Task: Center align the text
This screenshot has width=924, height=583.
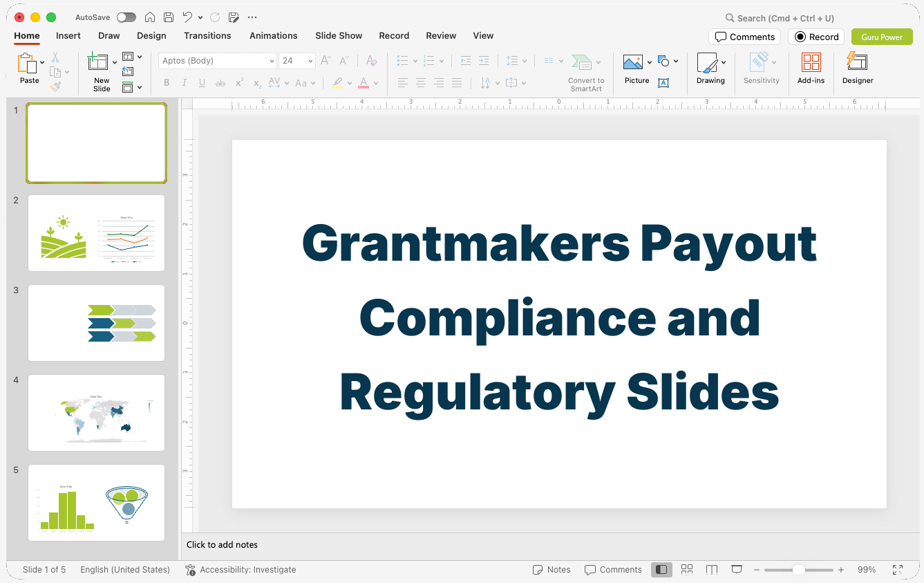Action: coord(421,83)
